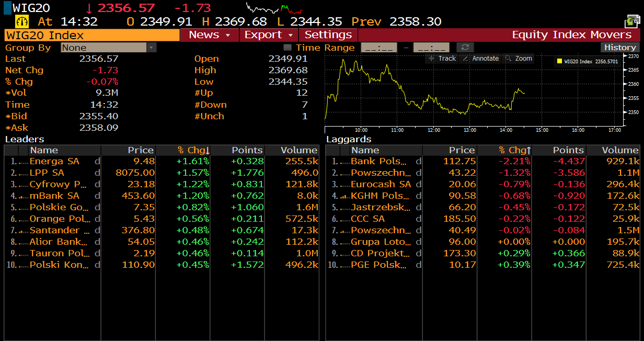Open the Export dropdown menu
644x341 pixels.
tap(269, 35)
